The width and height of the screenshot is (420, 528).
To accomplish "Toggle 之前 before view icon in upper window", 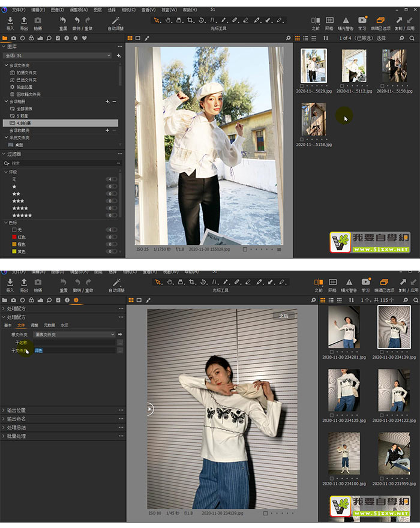I will point(316,20).
